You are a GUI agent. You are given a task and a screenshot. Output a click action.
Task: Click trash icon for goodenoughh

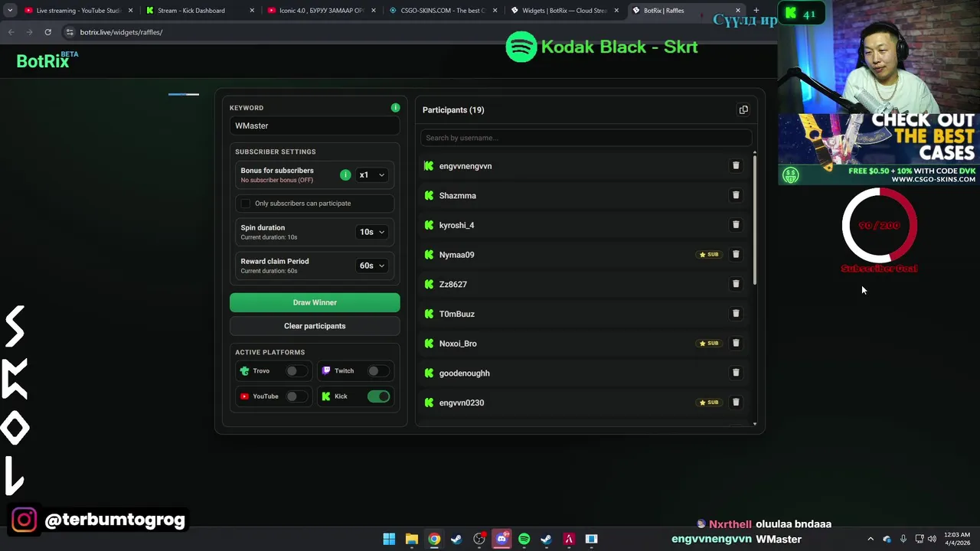pos(736,373)
